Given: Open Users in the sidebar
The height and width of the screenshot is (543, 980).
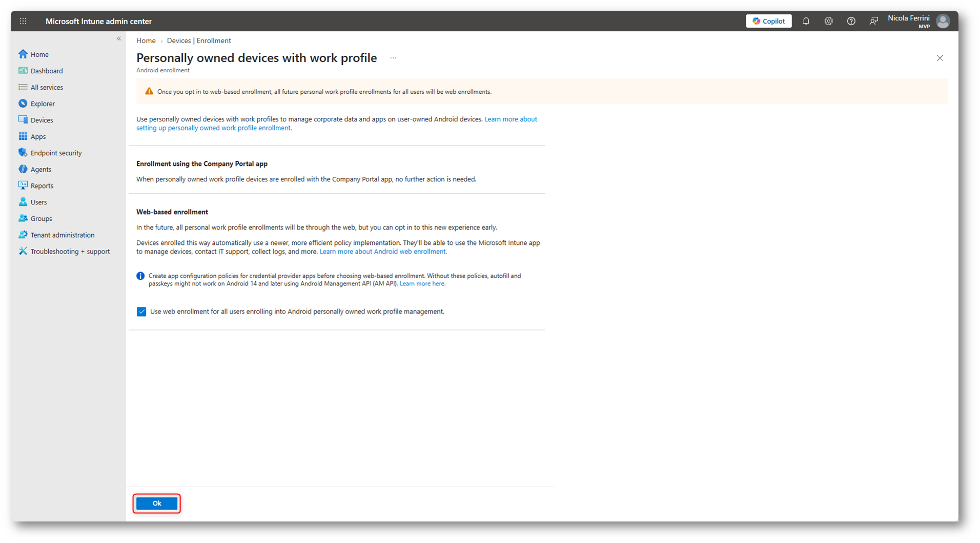Looking at the screenshot, I should 38,202.
